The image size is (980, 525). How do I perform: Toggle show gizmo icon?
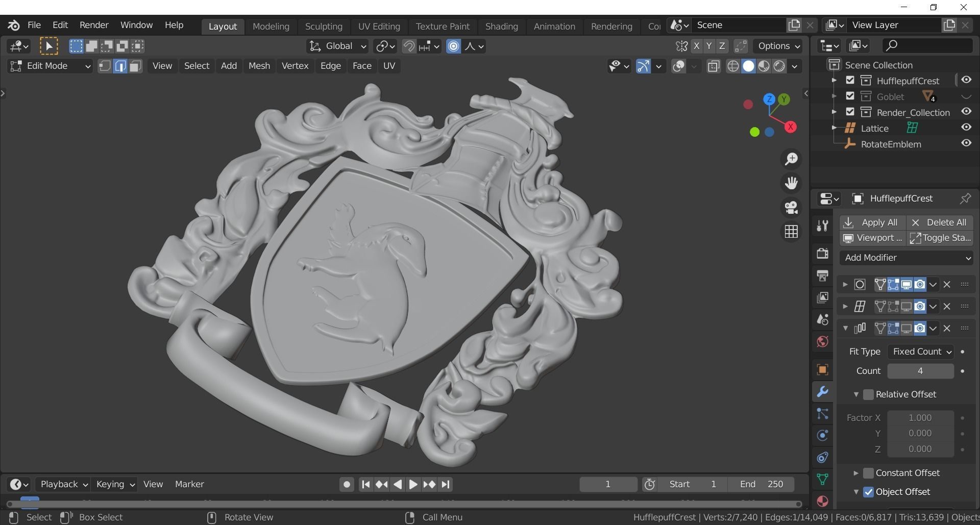pos(643,66)
